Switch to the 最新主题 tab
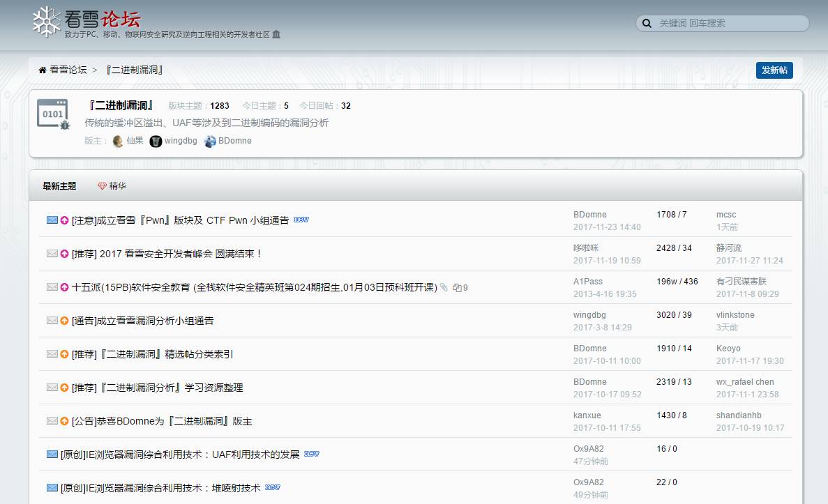Viewport: 828px width, 504px height. pyautogui.click(x=59, y=185)
